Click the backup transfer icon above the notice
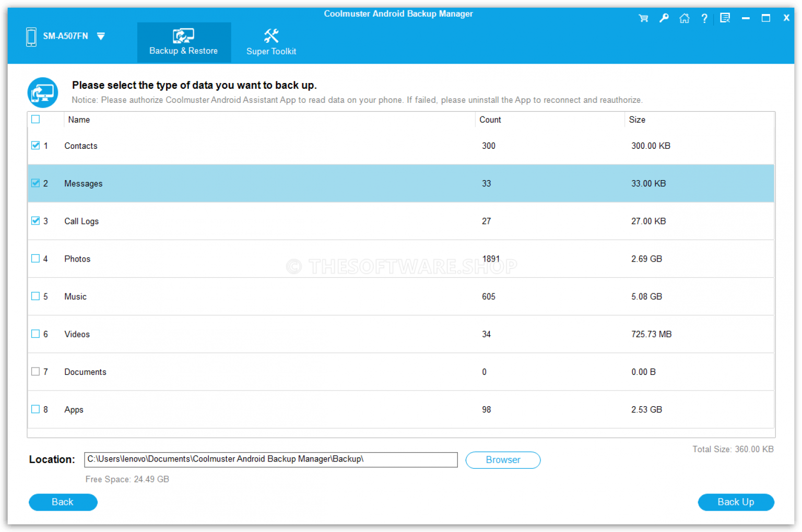Screen dimensions: 802x532 click(42, 92)
